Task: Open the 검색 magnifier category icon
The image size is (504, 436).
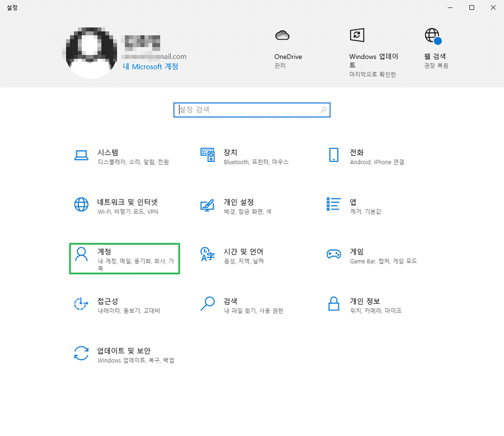Action: [207, 303]
